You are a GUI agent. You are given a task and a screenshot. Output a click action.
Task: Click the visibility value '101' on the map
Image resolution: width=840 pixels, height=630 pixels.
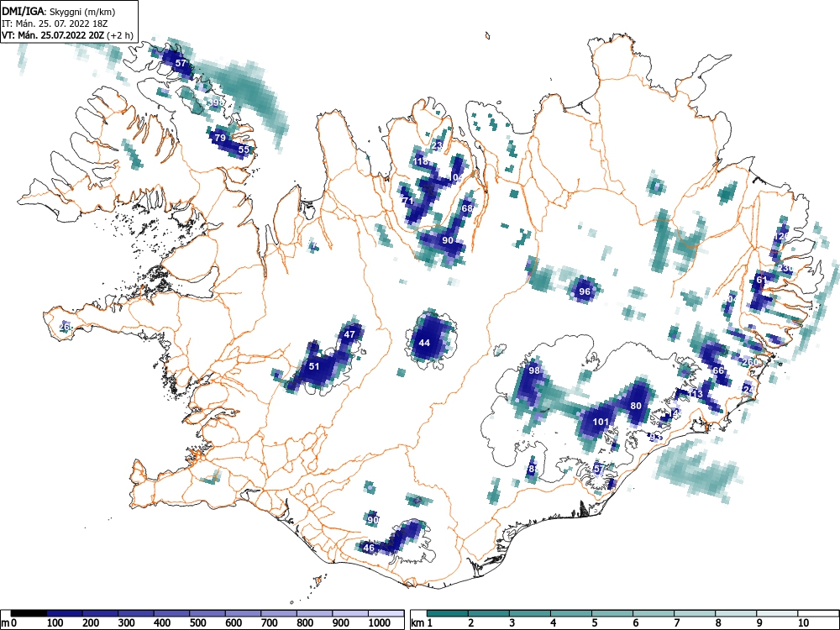601,422
